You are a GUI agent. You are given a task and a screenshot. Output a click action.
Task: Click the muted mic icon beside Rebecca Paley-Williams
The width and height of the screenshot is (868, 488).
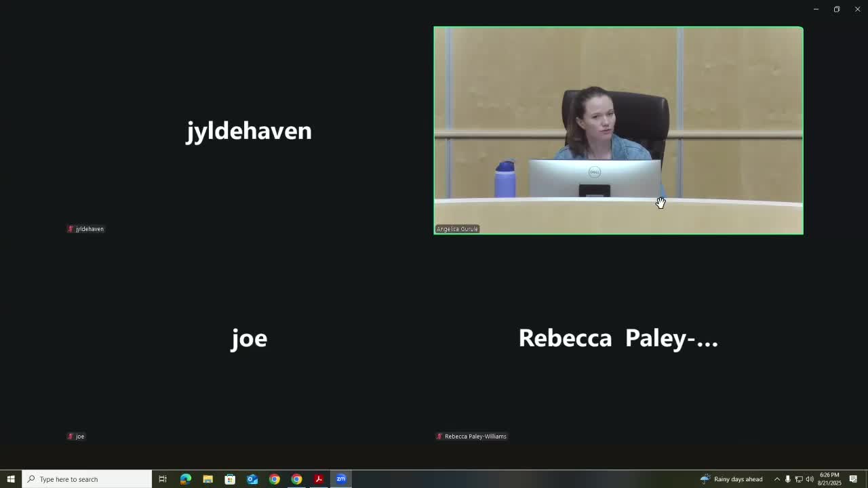[439, 436]
